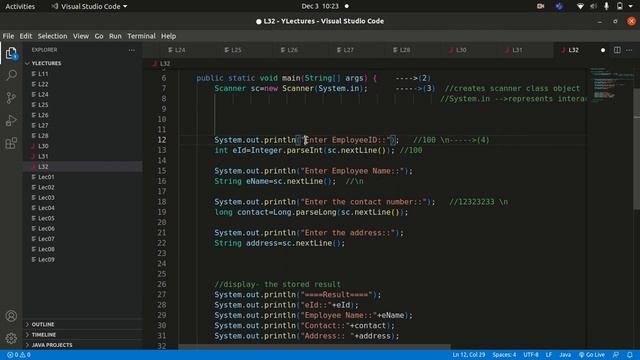
Task: Click the notifications bell in status bar
Action: point(630,355)
